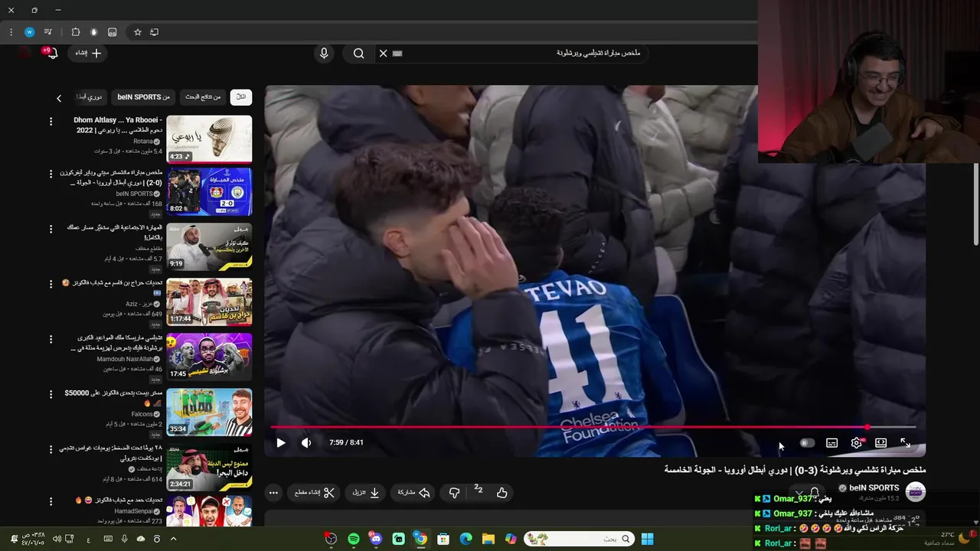This screenshot has height=551, width=980.
Task: Open the taskbar volume speaker icon
Action: click(57, 539)
